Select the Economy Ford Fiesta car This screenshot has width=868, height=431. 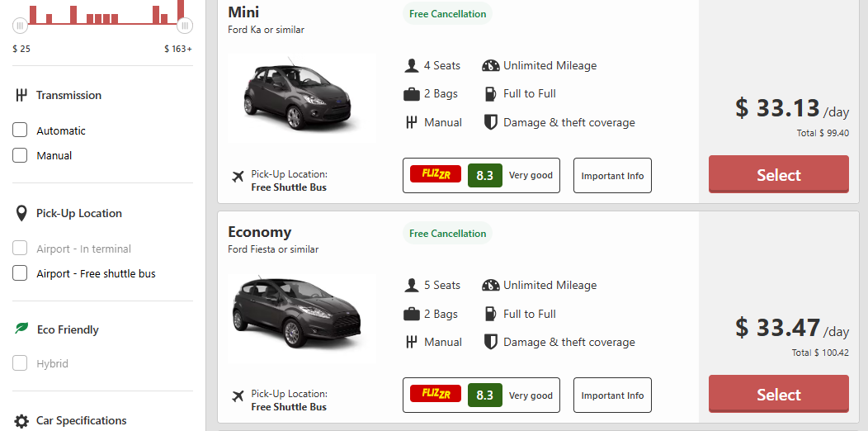[778, 395]
